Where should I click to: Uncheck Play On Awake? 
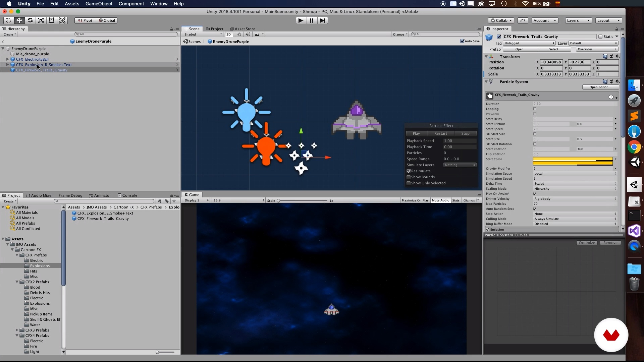coord(535,194)
